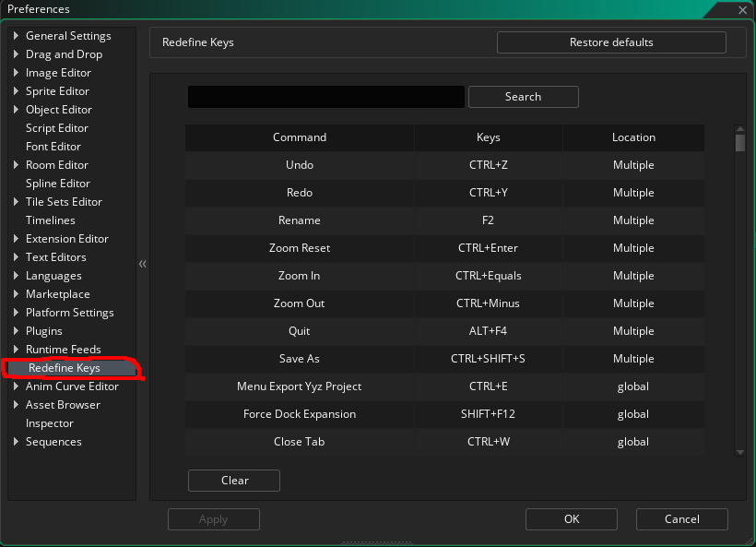The height and width of the screenshot is (547, 756).
Task: Sort by the Command column header
Action: point(300,137)
